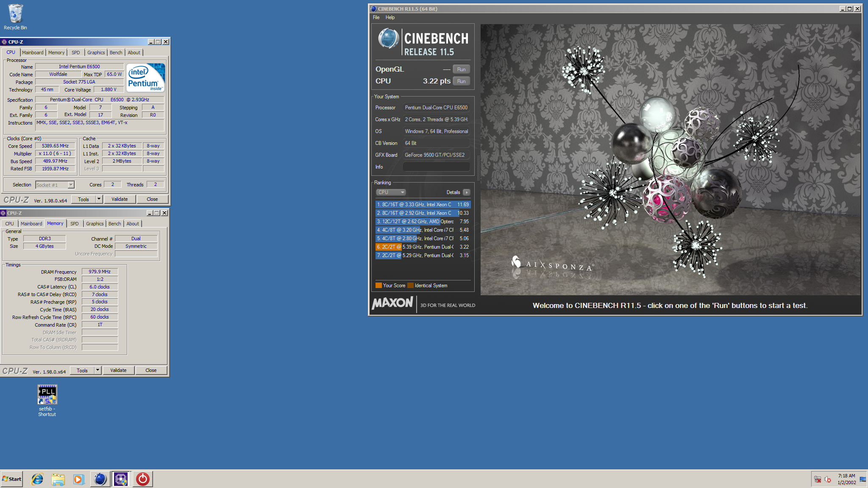Launch Internet Explorer from taskbar
The width and height of the screenshot is (868, 488).
click(37, 479)
